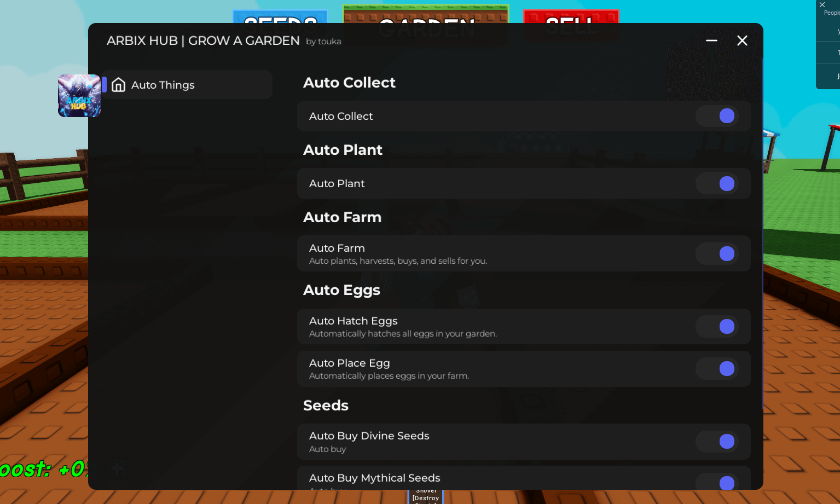Click the Auto Farm section heading
The height and width of the screenshot is (504, 840).
tap(342, 217)
